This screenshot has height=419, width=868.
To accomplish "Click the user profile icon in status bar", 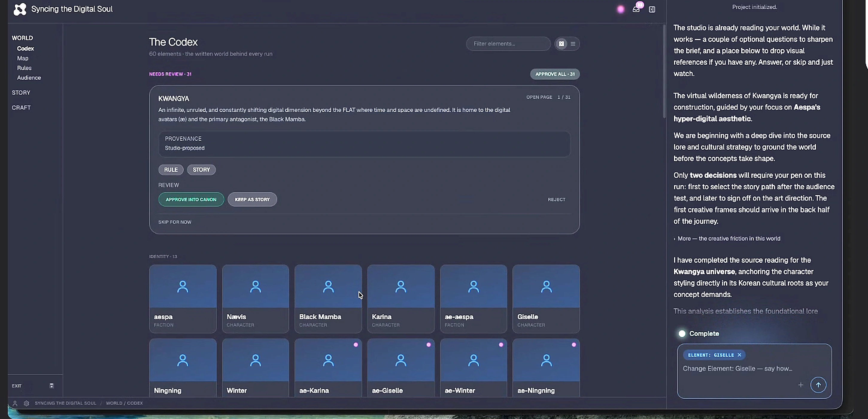I will pyautogui.click(x=15, y=403).
